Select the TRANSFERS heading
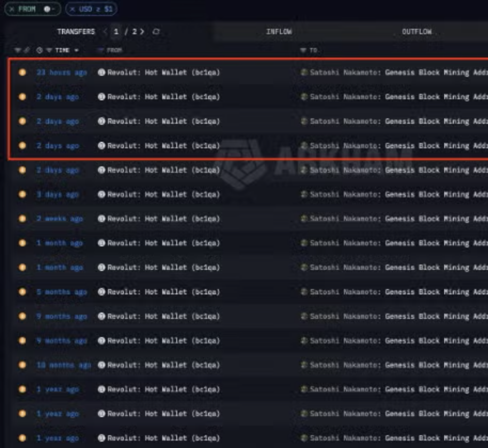 click(x=76, y=31)
